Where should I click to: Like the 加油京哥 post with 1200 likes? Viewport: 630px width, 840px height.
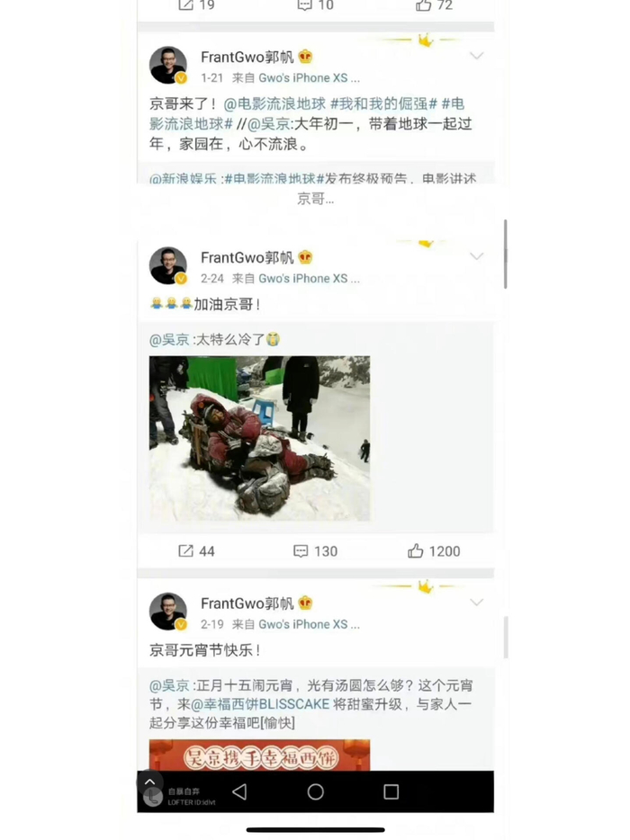(434, 551)
